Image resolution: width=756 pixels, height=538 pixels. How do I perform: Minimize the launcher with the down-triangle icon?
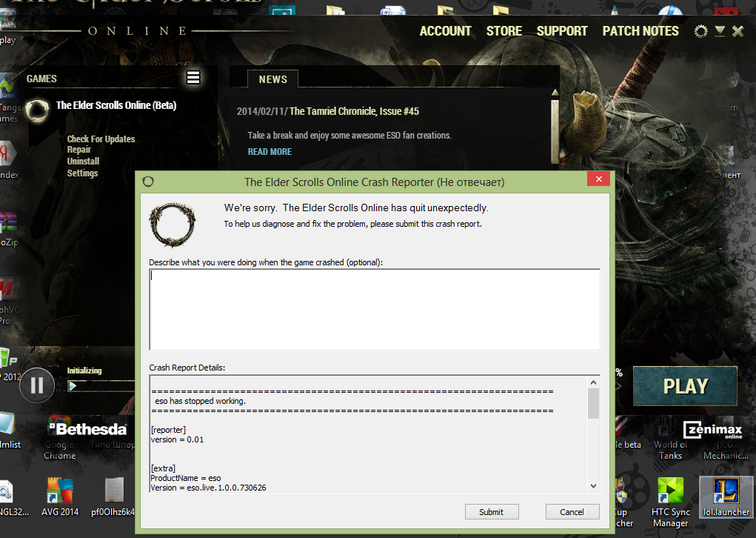tap(720, 31)
